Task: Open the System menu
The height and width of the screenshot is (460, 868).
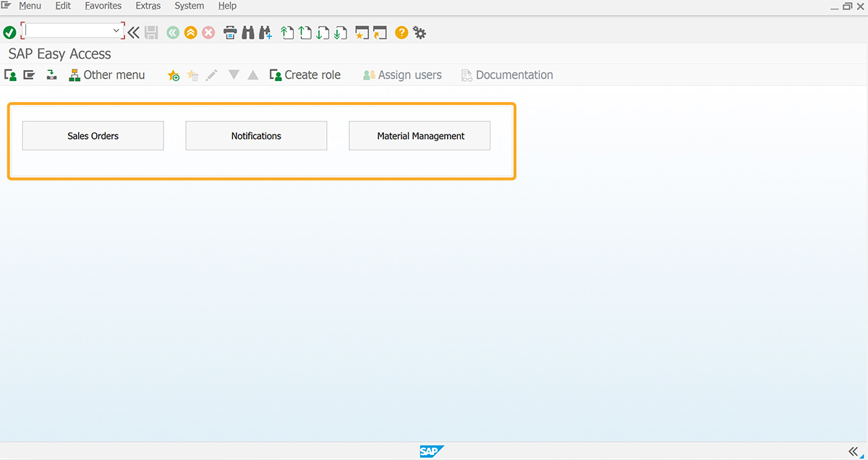Action: pyautogui.click(x=190, y=6)
